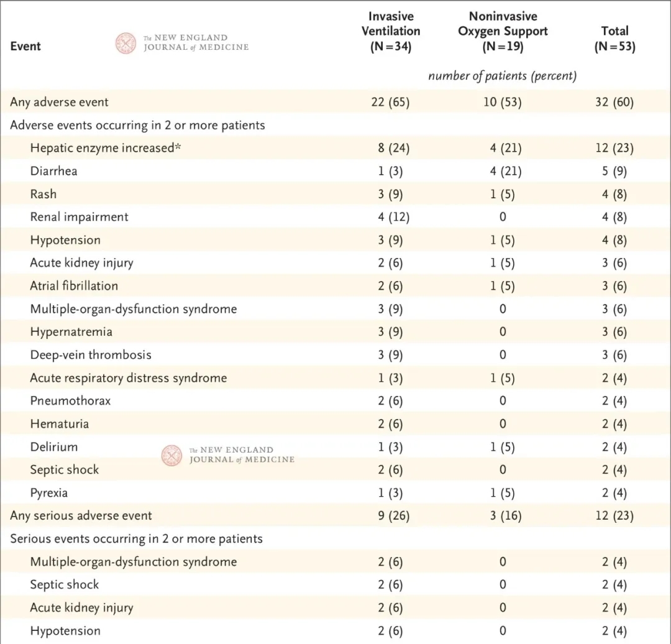Select the "Any adverse event" row label
Screen dimensions: 671x644
click(x=59, y=102)
